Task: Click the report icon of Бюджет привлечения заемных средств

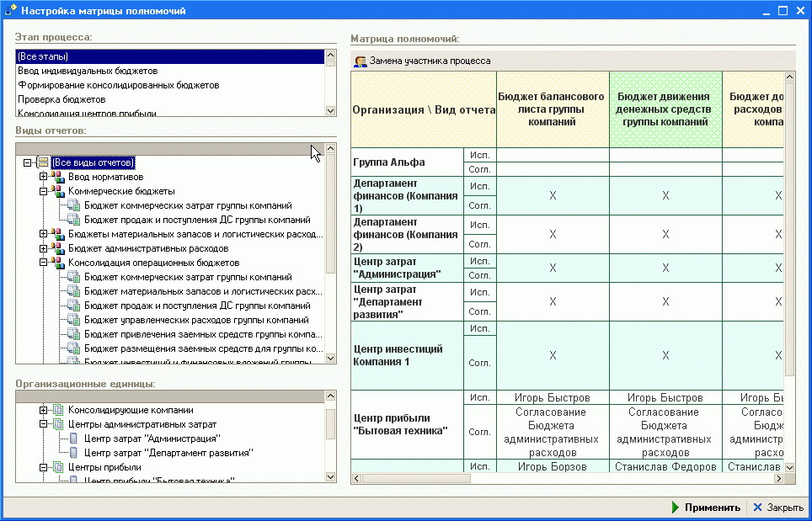Action: [73, 334]
